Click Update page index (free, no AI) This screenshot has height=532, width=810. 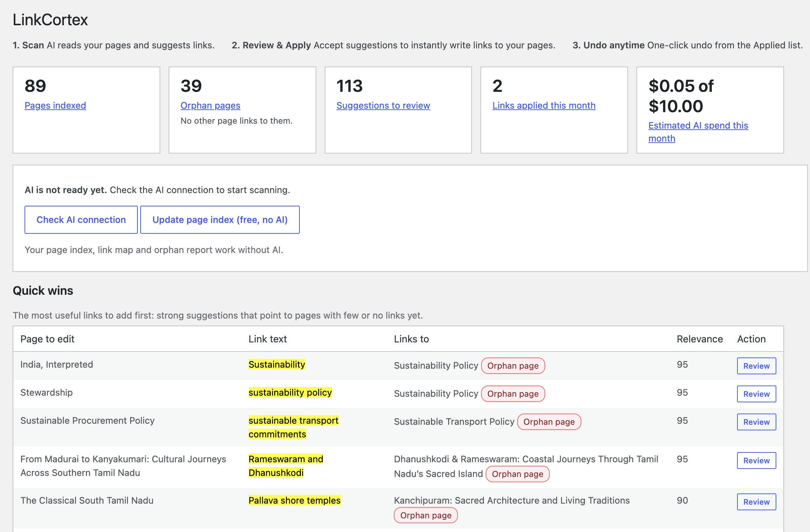pyautogui.click(x=220, y=220)
